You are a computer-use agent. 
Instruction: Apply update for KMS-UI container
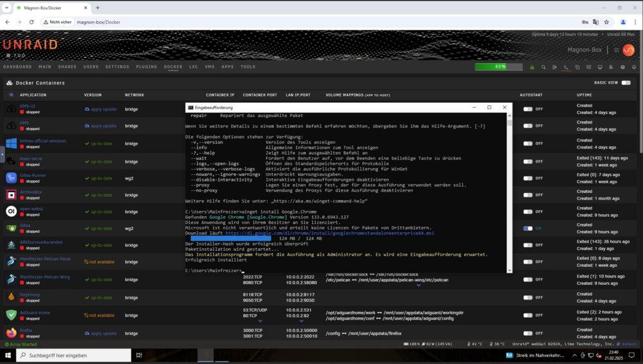tap(101, 109)
